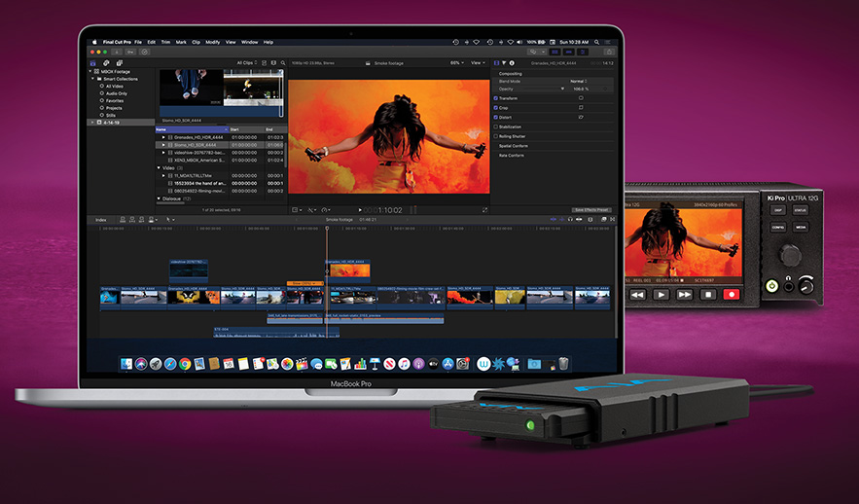The image size is (859, 504).
Task: Select the All Video smart collection
Action: pyautogui.click(x=115, y=86)
